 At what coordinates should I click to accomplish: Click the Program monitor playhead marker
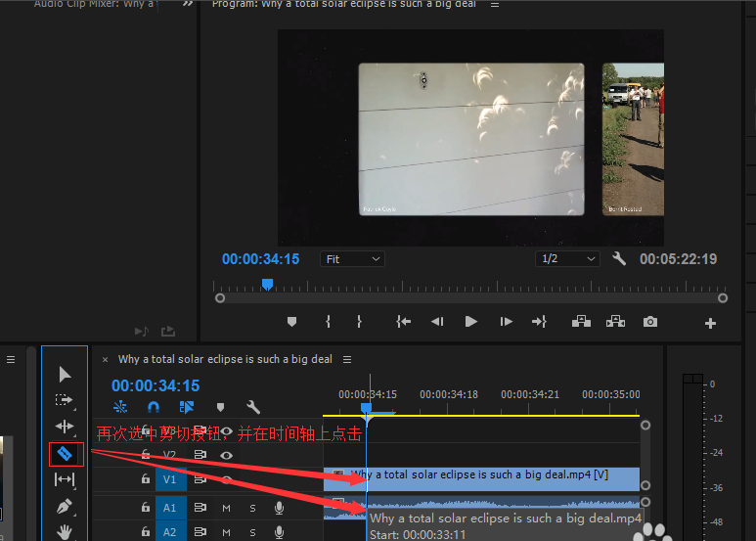point(267,285)
